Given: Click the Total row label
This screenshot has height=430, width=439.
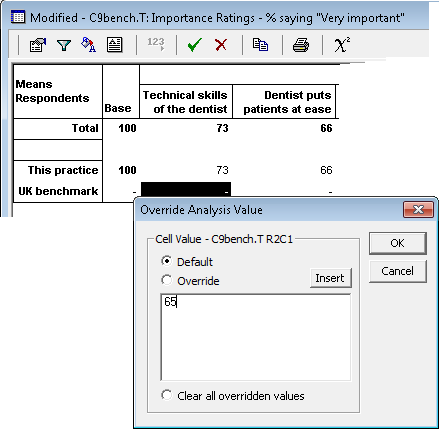Looking at the screenshot, I should click(58, 128).
